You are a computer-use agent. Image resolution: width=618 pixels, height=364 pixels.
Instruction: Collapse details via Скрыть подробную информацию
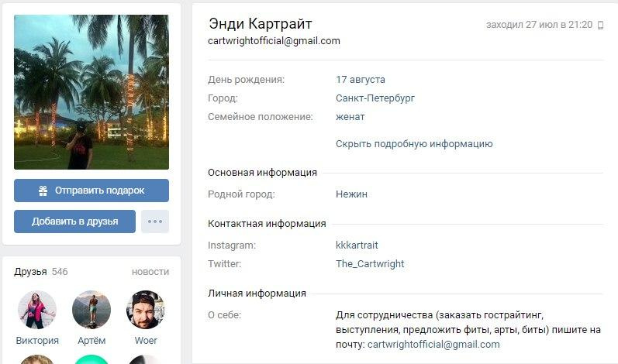click(414, 144)
